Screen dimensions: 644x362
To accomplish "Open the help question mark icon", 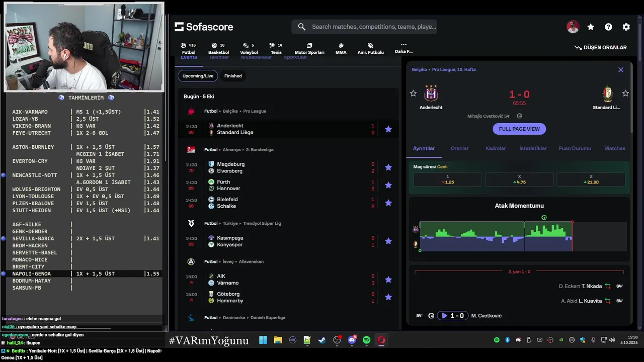I will pyautogui.click(x=608, y=27).
